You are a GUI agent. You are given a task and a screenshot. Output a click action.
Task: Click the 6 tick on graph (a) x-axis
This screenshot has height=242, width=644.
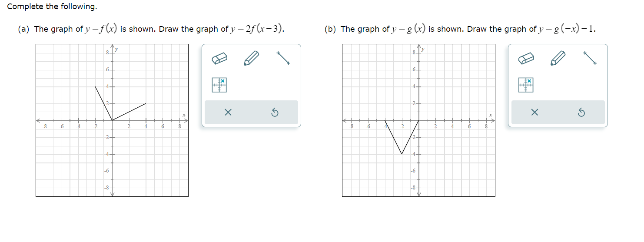(163, 120)
